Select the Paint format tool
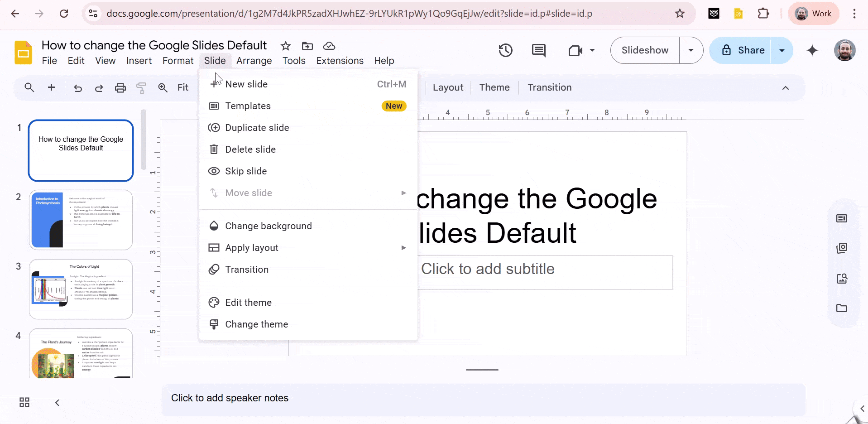The height and width of the screenshot is (424, 868). pyautogui.click(x=141, y=87)
